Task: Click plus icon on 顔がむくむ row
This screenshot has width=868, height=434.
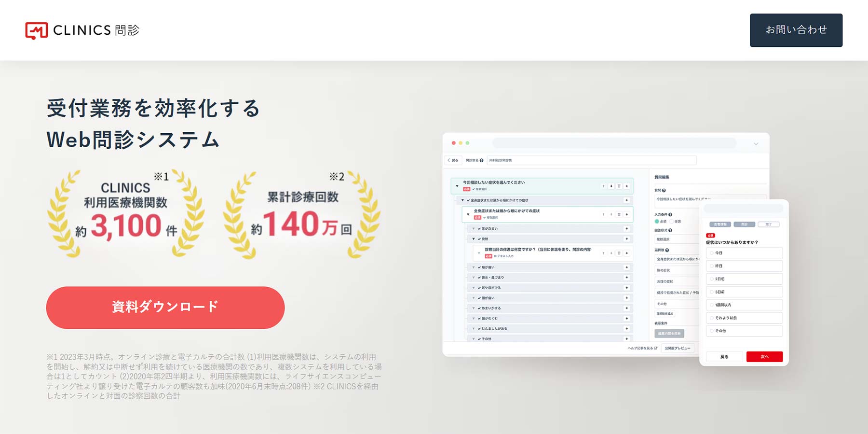Action: [627, 319]
